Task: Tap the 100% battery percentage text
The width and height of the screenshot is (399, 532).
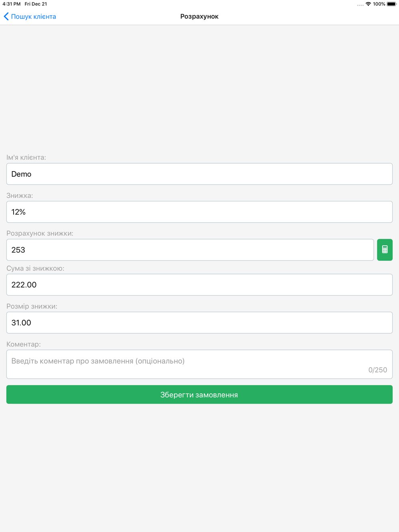Action: tap(379, 4)
